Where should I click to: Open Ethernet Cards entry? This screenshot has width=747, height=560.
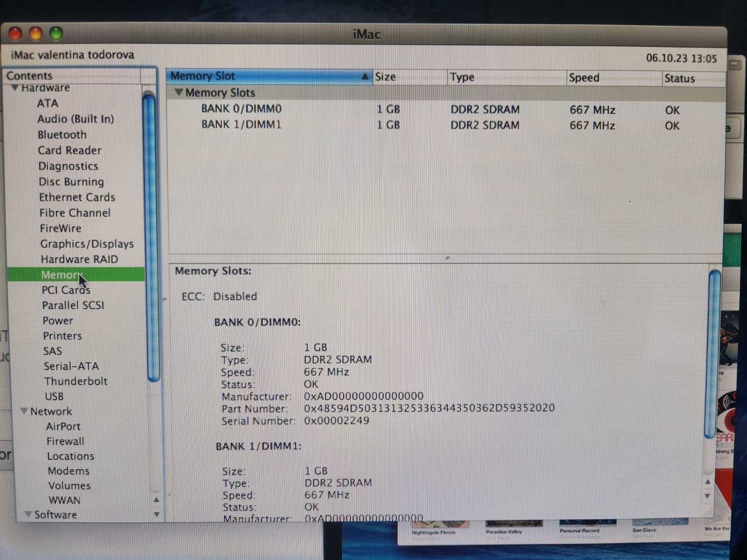[77, 197]
